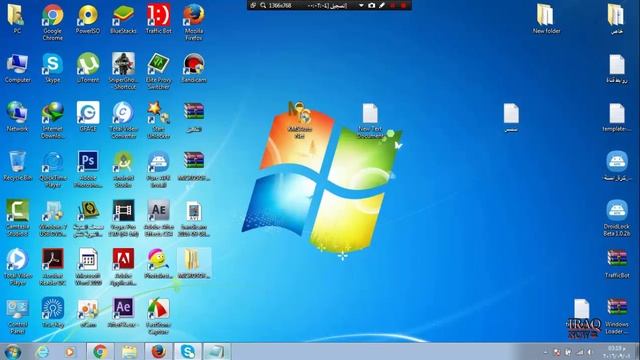
Task: Select the Vegas Pro desktop shortcut
Action: 123,217
